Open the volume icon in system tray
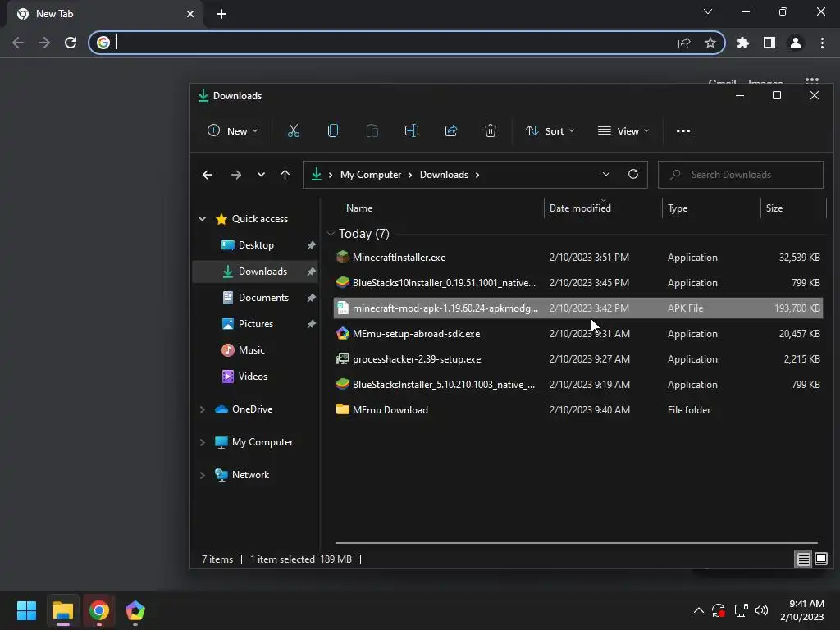Screen dimensions: 840x630 760,610
